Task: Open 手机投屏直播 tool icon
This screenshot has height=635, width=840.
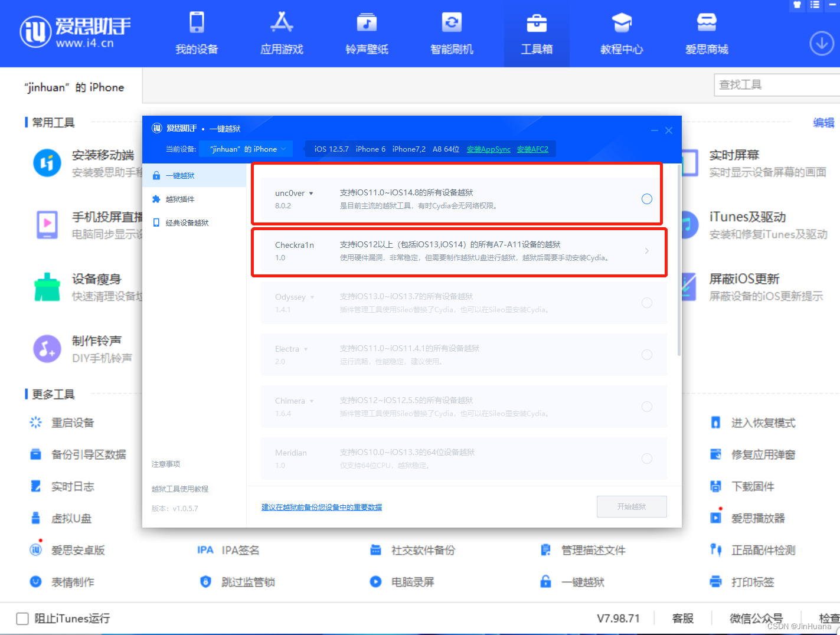Action: pos(47,225)
